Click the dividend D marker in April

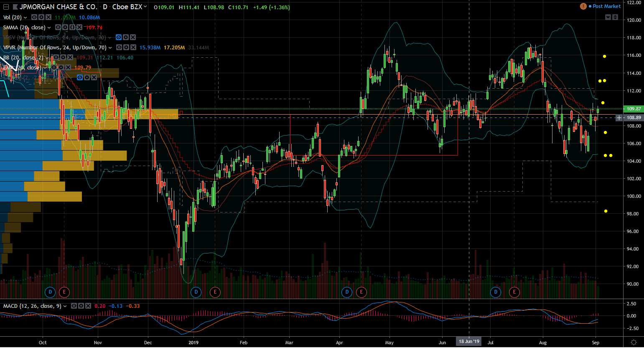pos(347,292)
